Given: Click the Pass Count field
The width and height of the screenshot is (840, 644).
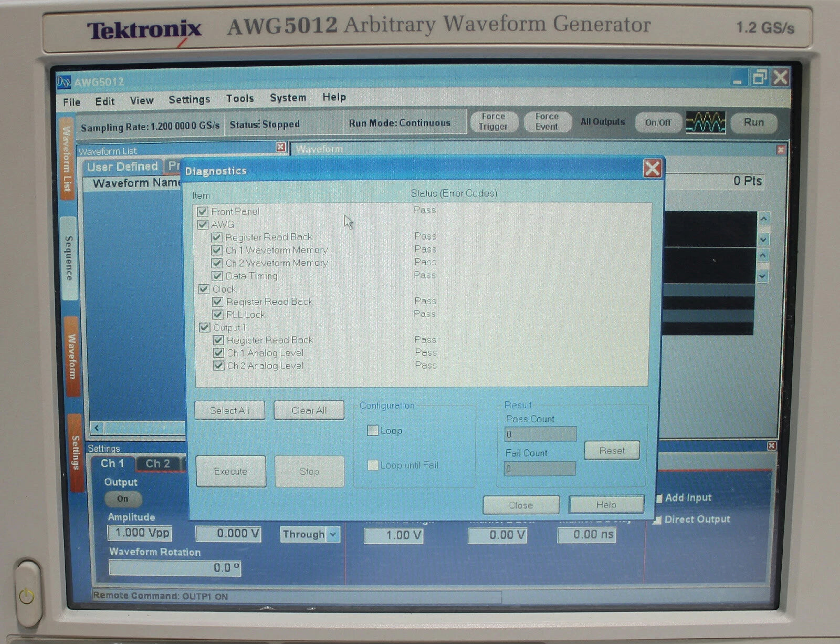Looking at the screenshot, I should (540, 434).
